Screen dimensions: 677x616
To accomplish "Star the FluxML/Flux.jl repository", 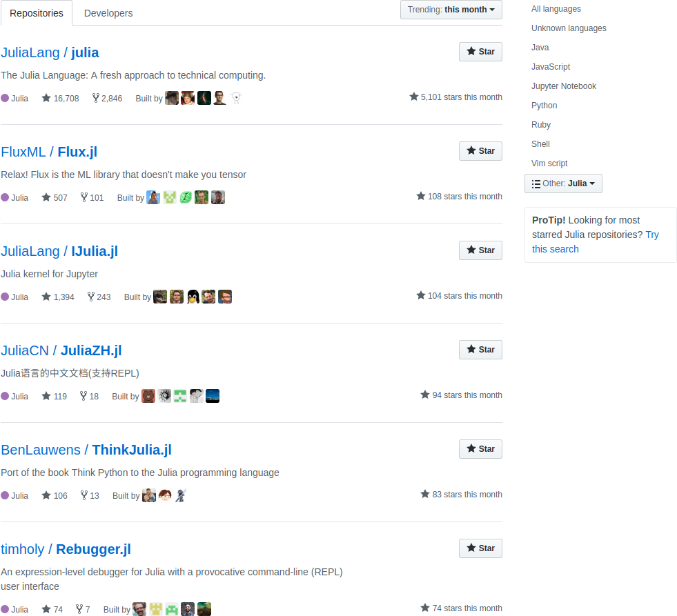I will point(480,151).
